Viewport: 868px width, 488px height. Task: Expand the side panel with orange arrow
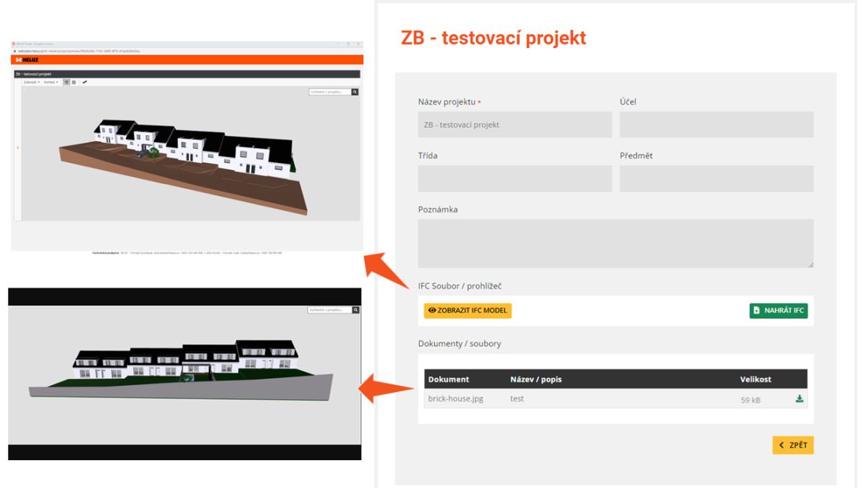click(x=17, y=147)
